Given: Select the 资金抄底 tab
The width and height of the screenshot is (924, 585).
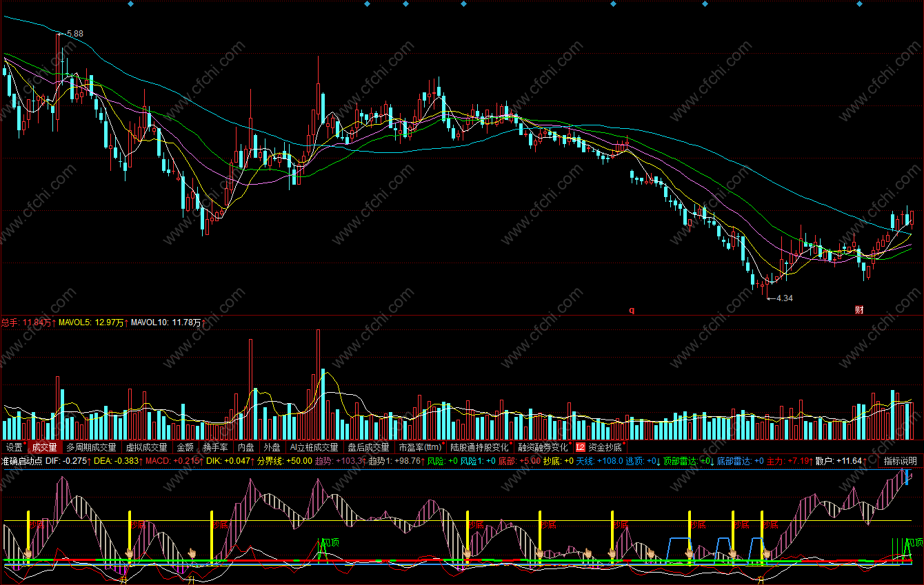Looking at the screenshot, I should point(605,447).
